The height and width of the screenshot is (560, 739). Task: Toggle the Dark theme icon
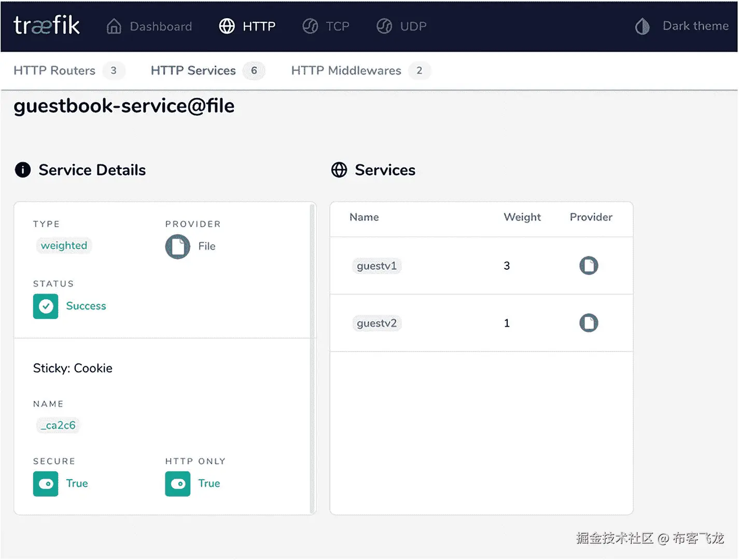click(x=642, y=26)
